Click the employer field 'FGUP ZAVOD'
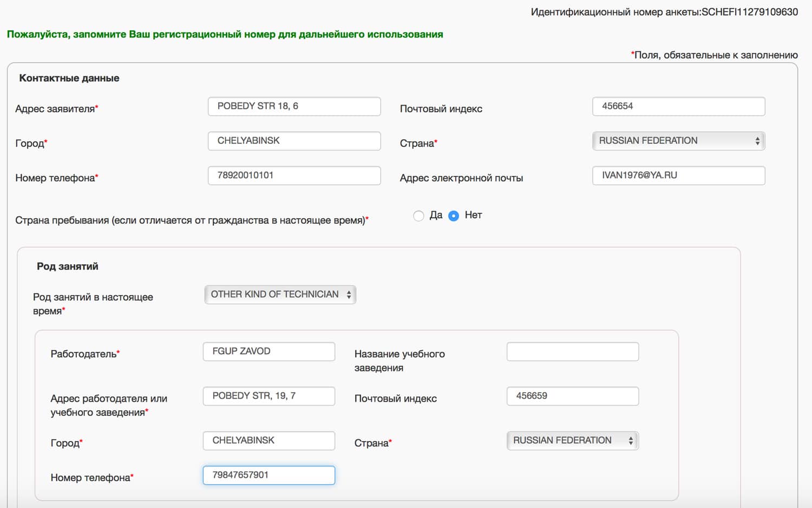812x508 pixels. tap(269, 351)
